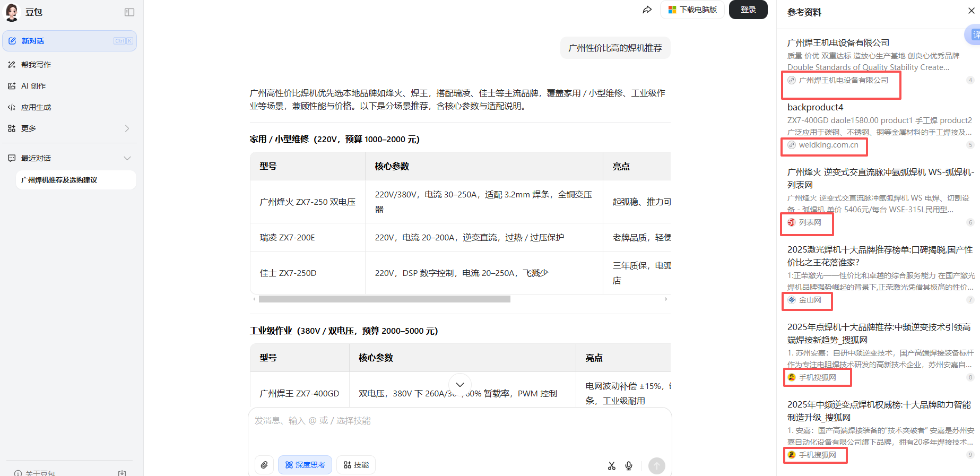Click the paperclip attachment icon
The image size is (980, 476).
tap(264, 465)
